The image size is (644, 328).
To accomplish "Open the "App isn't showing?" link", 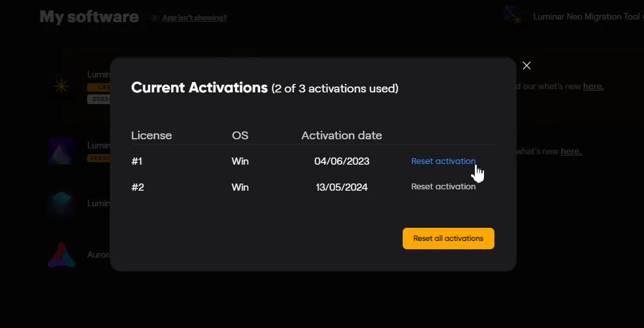I will pyautogui.click(x=195, y=18).
